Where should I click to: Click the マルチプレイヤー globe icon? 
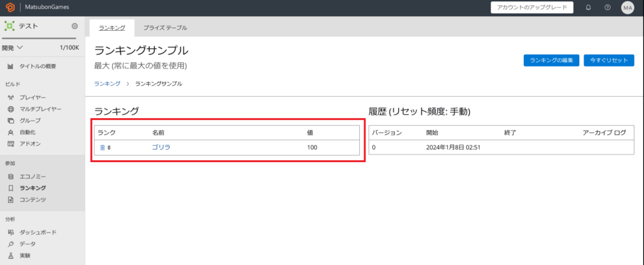[11, 109]
